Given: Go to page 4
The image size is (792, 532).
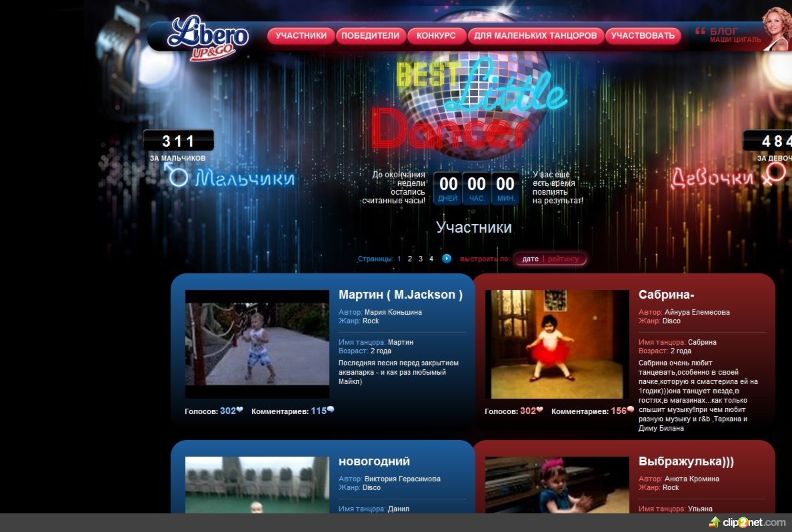Looking at the screenshot, I should pyautogui.click(x=431, y=259).
